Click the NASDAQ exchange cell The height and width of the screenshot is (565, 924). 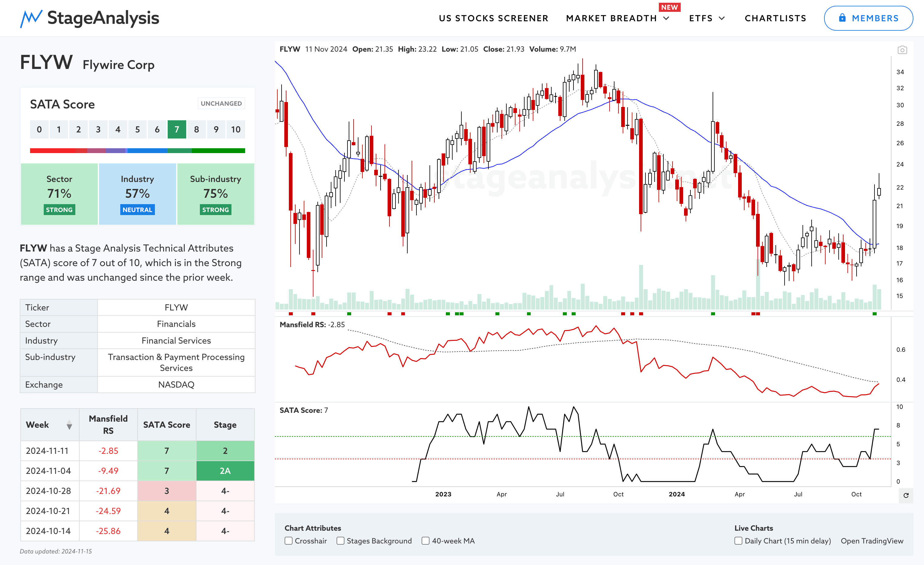pyautogui.click(x=176, y=385)
